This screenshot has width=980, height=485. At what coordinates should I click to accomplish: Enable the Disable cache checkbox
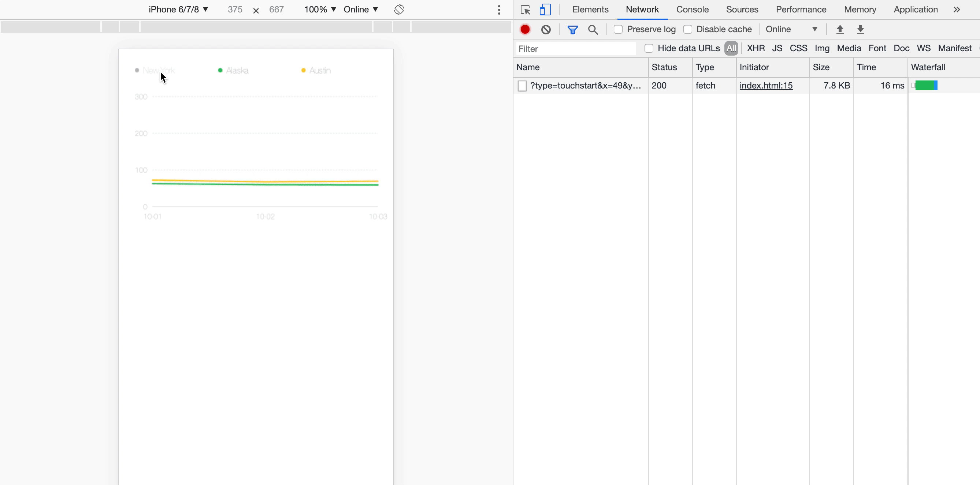coord(687,29)
